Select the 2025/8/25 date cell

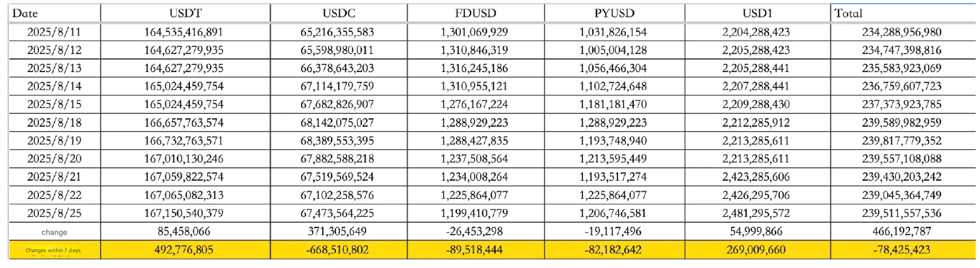54,213
